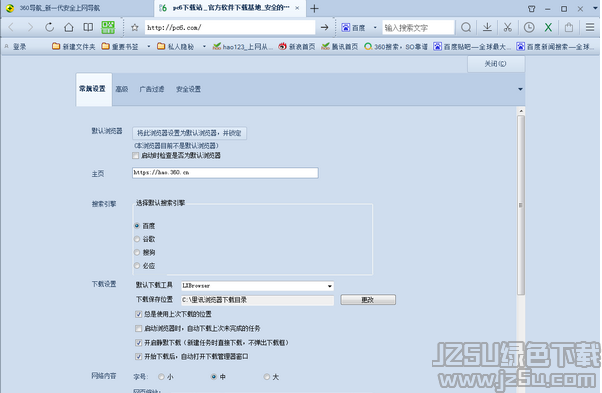Switch to 广告过滤 settings tab
Screen dimensions: 602x393
[x=152, y=89]
